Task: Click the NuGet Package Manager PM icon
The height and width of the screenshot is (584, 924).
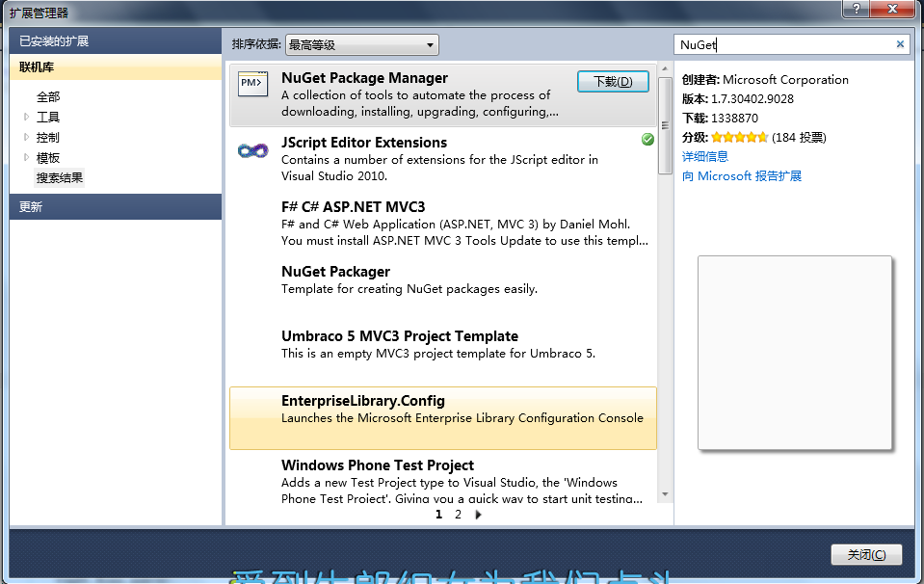Action: [x=252, y=84]
